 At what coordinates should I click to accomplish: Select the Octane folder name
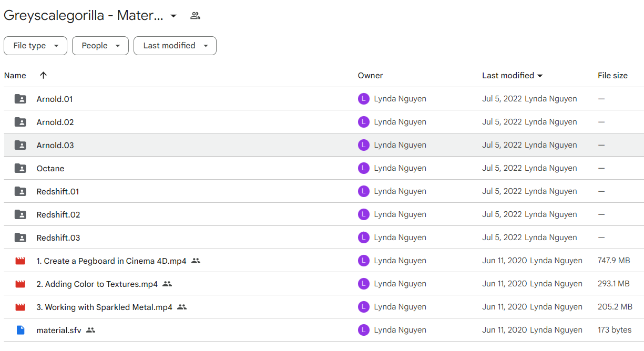click(50, 169)
